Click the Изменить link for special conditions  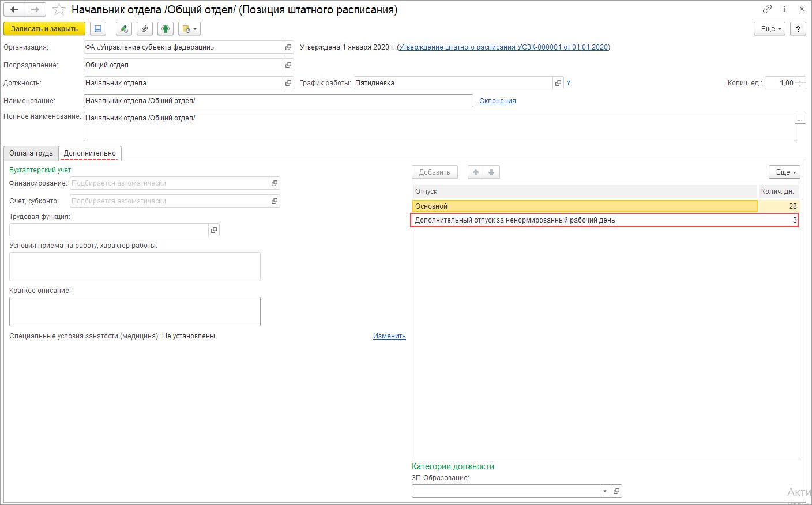pyautogui.click(x=389, y=336)
